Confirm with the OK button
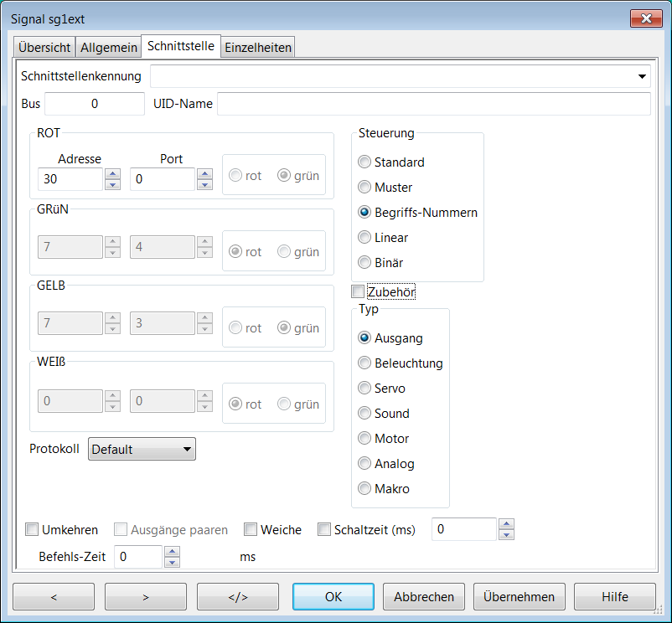 (x=333, y=597)
